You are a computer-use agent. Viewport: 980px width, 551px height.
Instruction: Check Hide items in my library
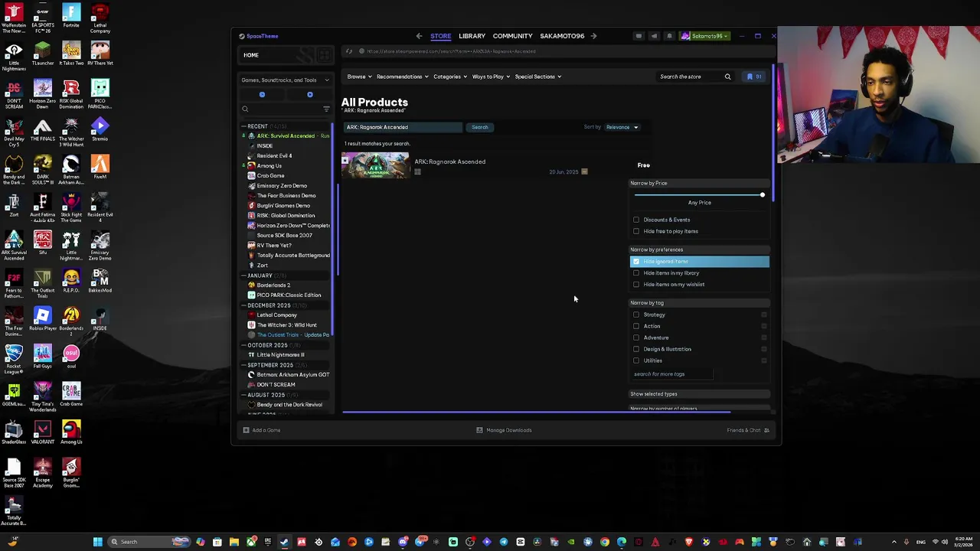tap(636, 273)
